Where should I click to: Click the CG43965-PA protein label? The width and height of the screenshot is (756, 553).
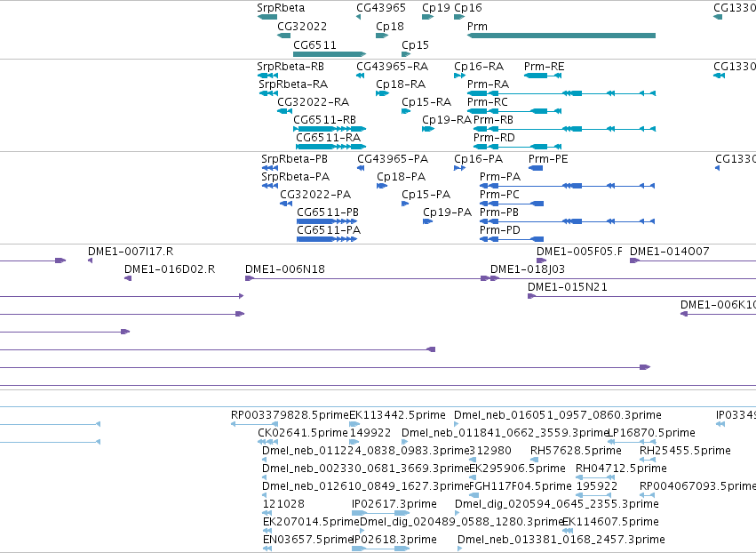pos(393,159)
